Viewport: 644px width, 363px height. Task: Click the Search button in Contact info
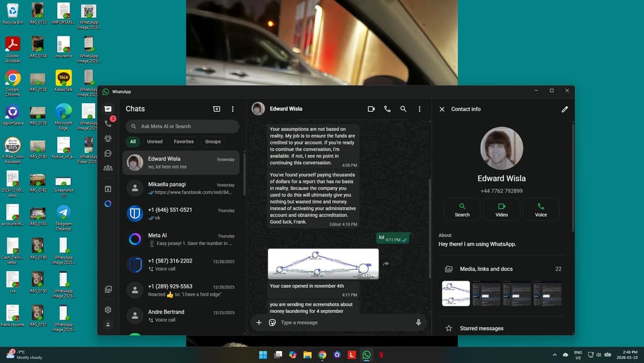click(x=462, y=210)
